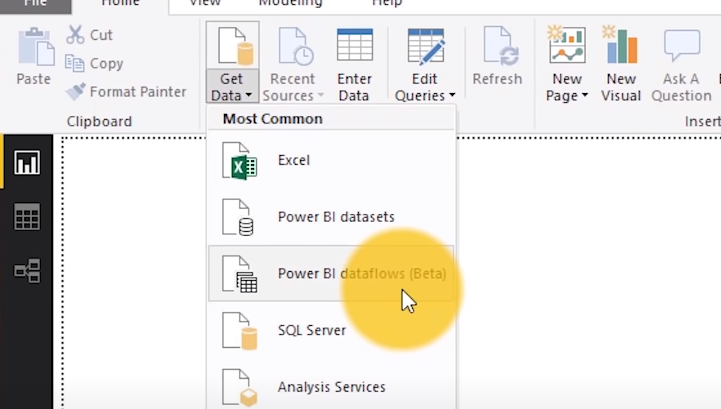Viewport: 721px width, 409px height.
Task: Switch to Report view in sidebar
Action: 27,162
